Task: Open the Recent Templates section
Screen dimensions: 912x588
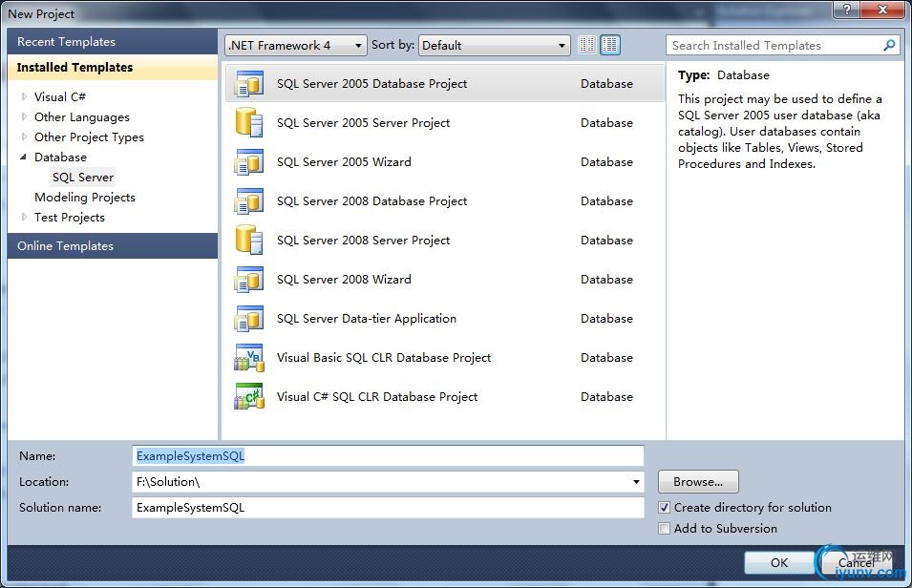Action: 113,42
